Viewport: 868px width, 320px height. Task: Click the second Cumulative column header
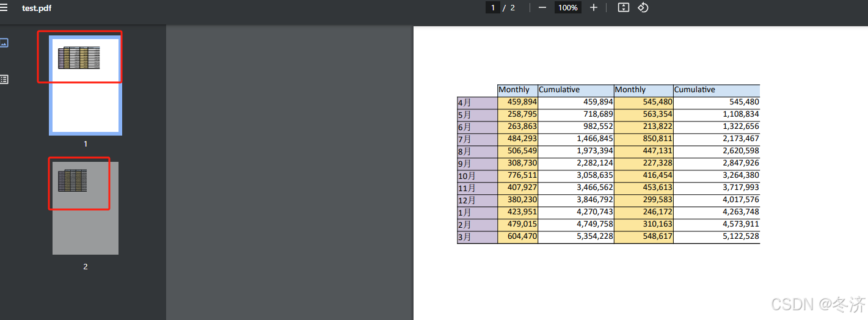point(695,90)
